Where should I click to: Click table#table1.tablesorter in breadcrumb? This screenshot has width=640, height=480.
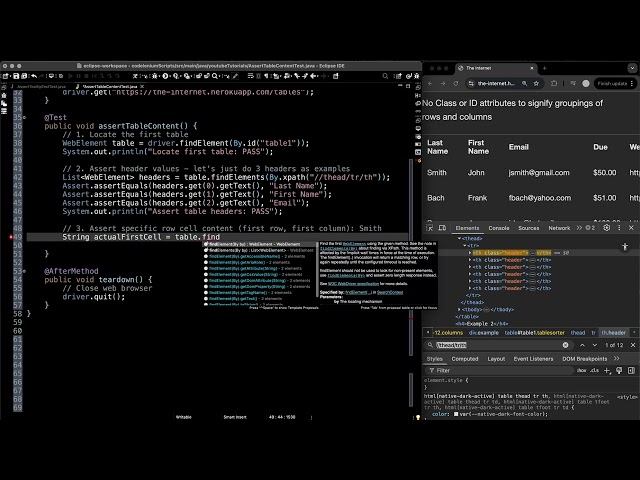[535, 333]
